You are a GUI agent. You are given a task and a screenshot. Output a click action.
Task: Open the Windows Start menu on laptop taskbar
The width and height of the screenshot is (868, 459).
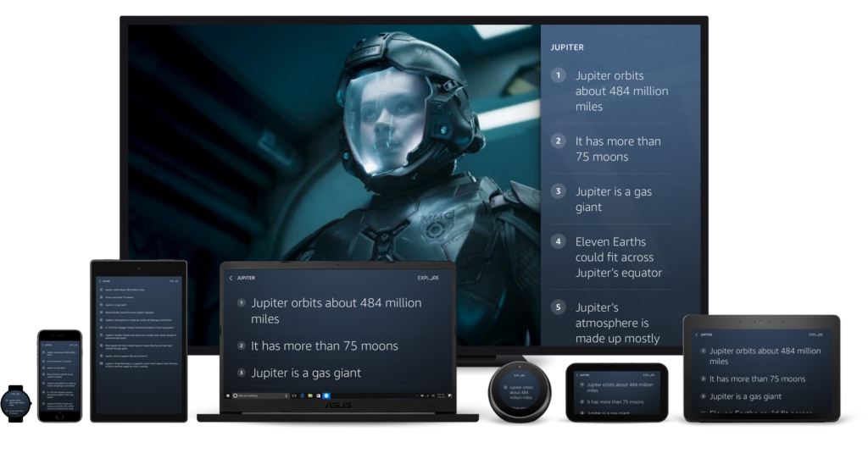coord(229,395)
